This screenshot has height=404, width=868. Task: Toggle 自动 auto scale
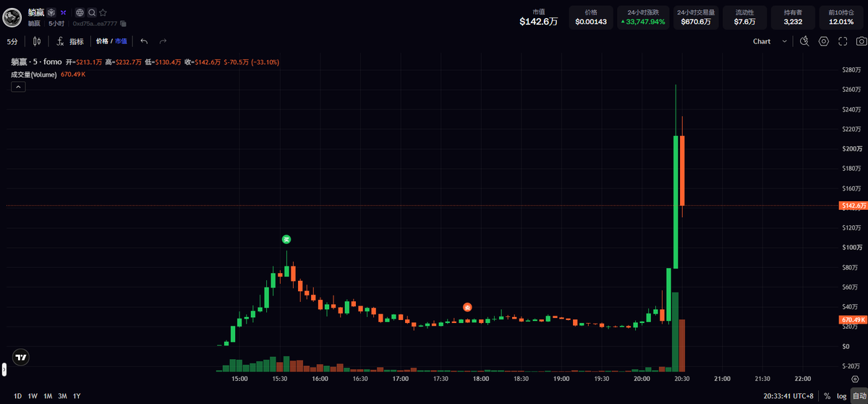click(x=858, y=396)
